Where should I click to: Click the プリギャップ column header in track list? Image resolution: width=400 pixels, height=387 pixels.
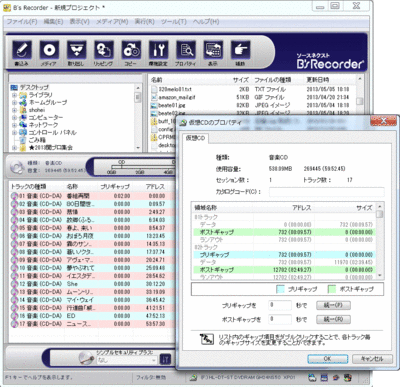coord(115,187)
